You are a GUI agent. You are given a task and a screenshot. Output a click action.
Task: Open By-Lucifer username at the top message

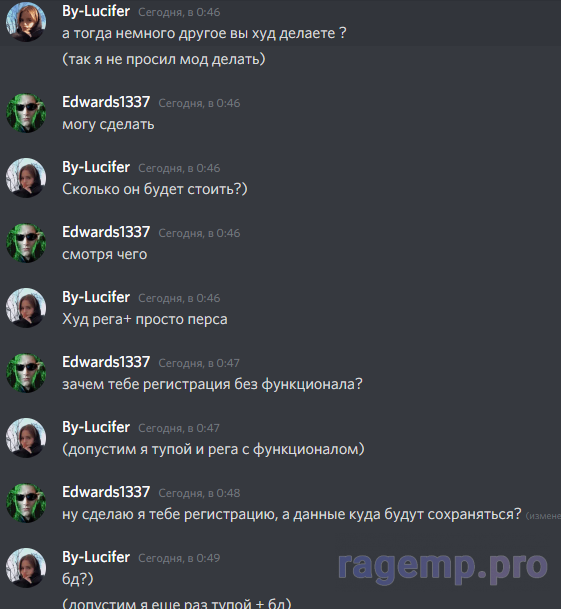pos(96,11)
